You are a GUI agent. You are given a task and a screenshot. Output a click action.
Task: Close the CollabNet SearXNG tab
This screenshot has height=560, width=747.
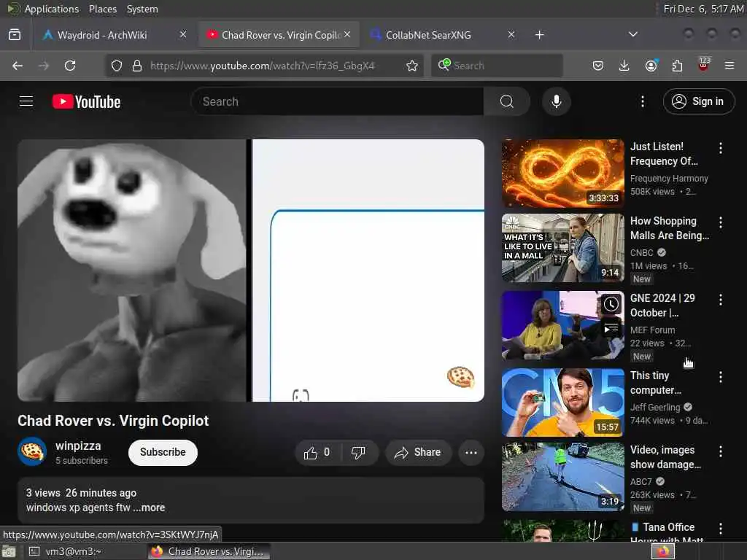tap(511, 34)
